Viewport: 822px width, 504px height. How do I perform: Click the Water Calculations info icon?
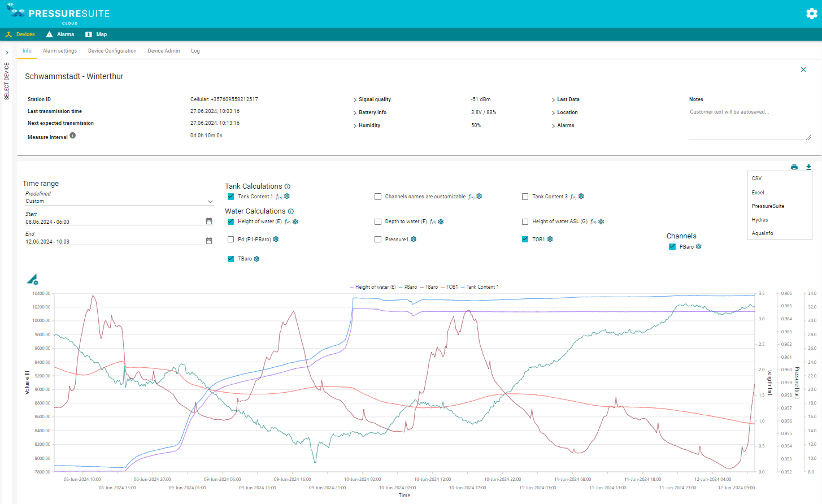point(291,211)
